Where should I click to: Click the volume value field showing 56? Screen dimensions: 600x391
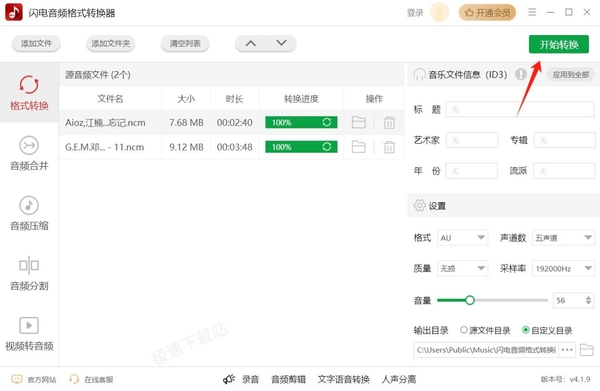coord(568,300)
